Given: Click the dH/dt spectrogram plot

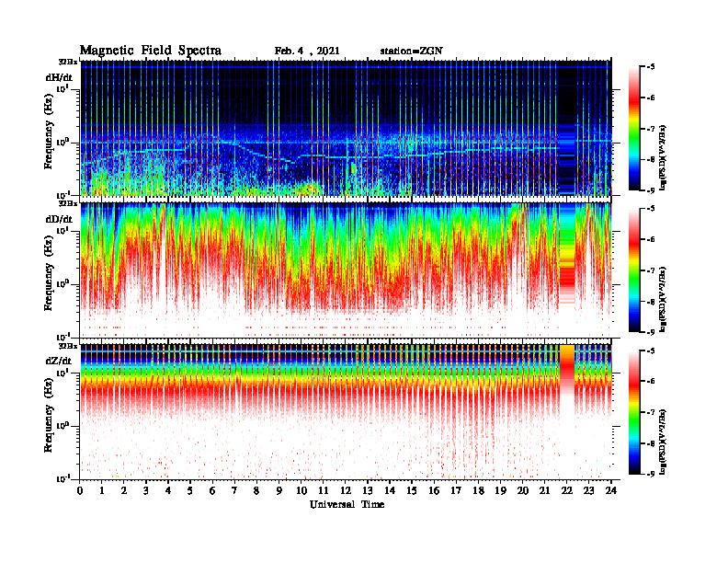Looking at the screenshot, I should [346, 128].
